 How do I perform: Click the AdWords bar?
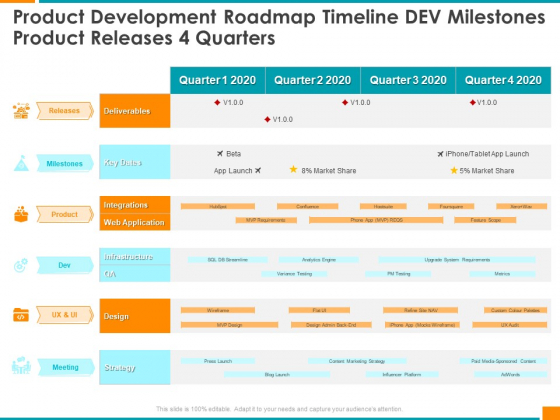pyautogui.click(x=510, y=375)
